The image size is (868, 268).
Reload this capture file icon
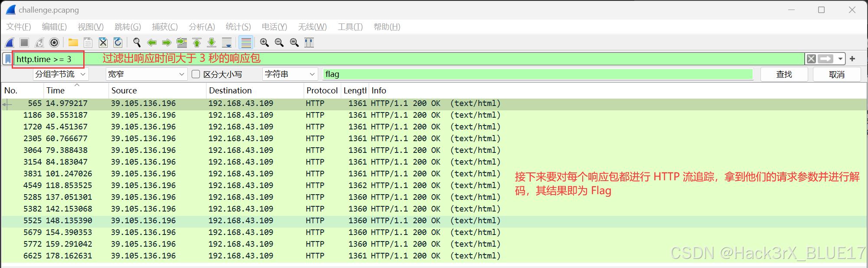pos(118,43)
